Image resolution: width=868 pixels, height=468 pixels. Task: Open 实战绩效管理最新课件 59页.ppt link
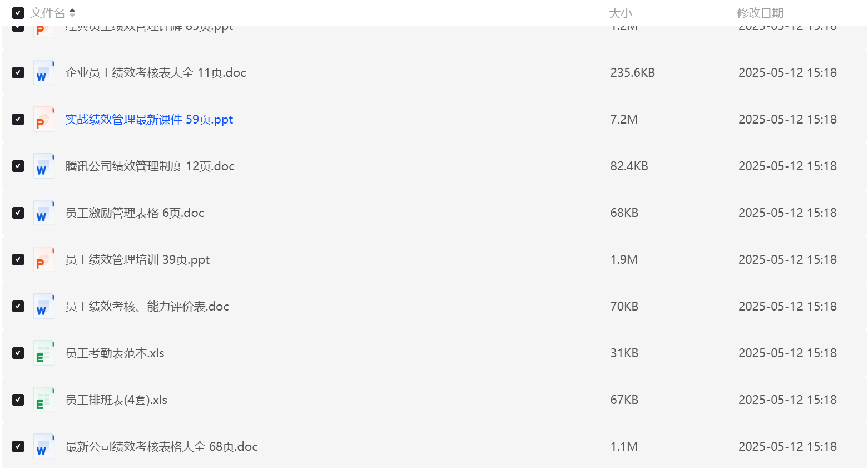pos(149,120)
